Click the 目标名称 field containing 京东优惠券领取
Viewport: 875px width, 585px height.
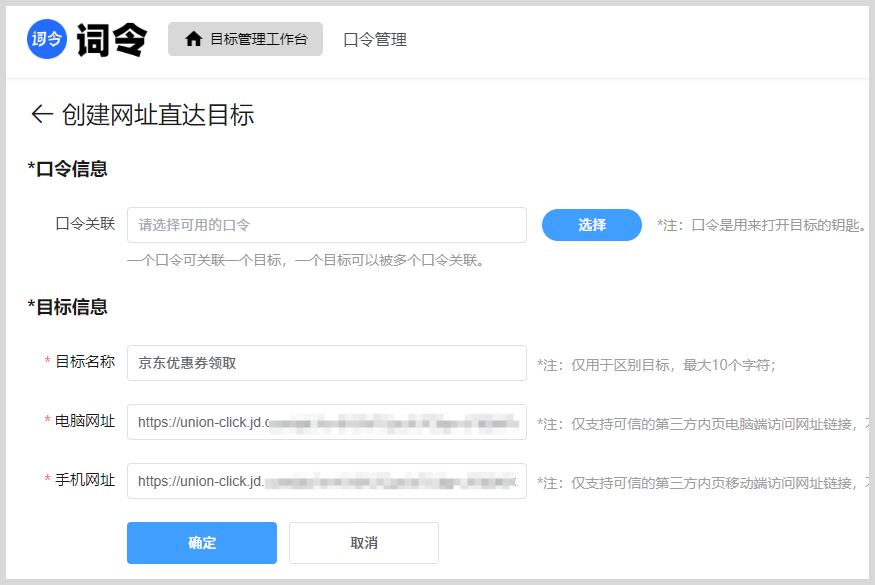(326, 363)
